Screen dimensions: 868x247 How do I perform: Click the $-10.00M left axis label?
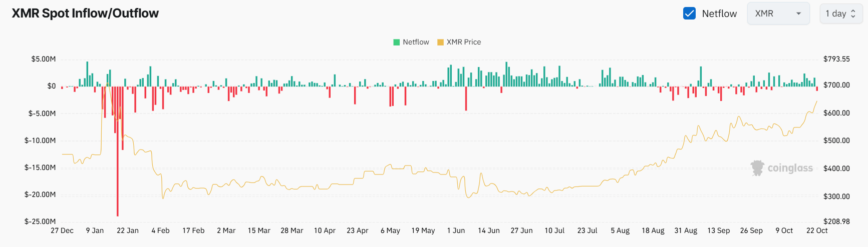[40, 140]
